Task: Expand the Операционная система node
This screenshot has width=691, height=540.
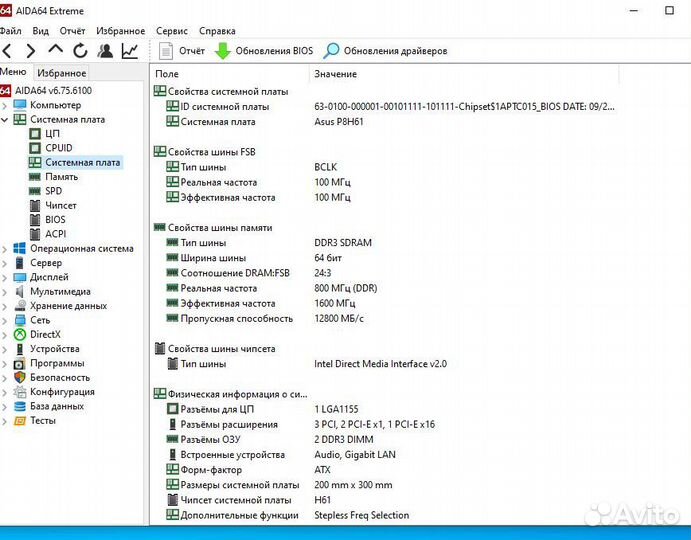Action: [x=6, y=249]
